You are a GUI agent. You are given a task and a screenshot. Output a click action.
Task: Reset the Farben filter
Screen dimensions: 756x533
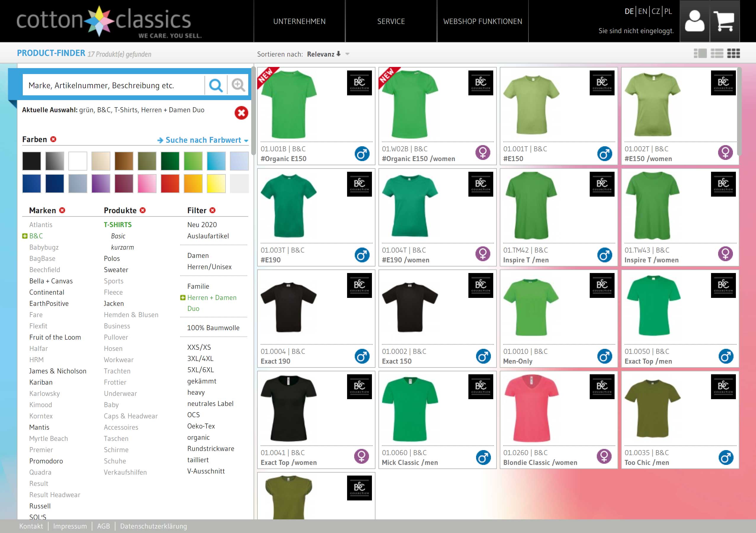[53, 139]
